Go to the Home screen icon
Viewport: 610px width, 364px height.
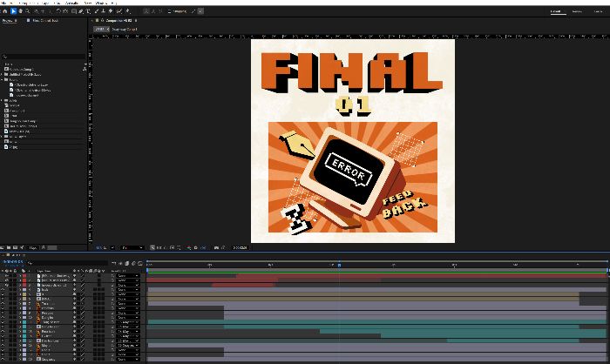5,11
